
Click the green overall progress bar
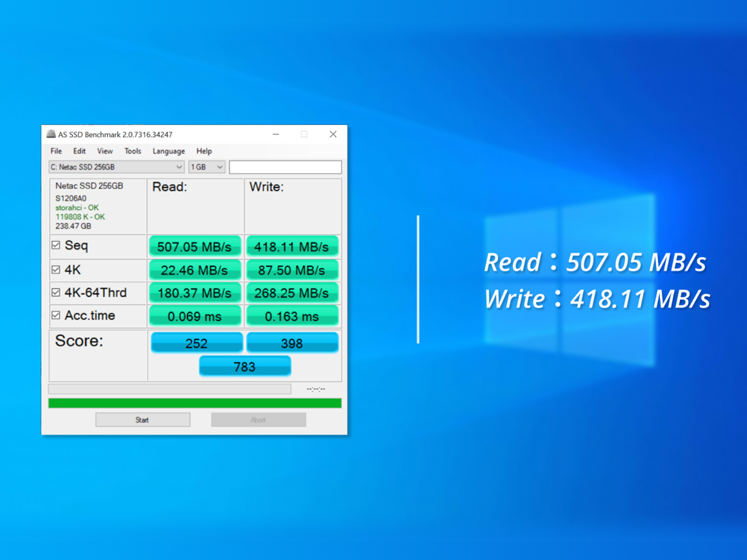(195, 403)
